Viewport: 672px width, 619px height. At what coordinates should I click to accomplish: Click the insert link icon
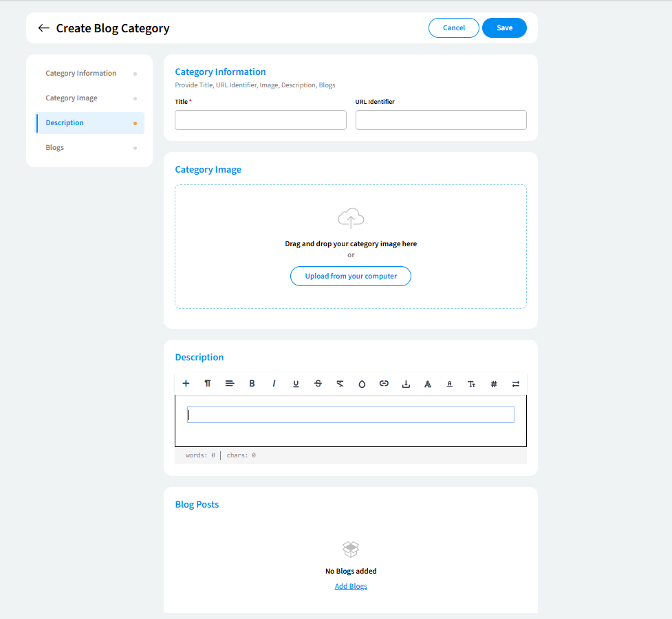point(384,384)
